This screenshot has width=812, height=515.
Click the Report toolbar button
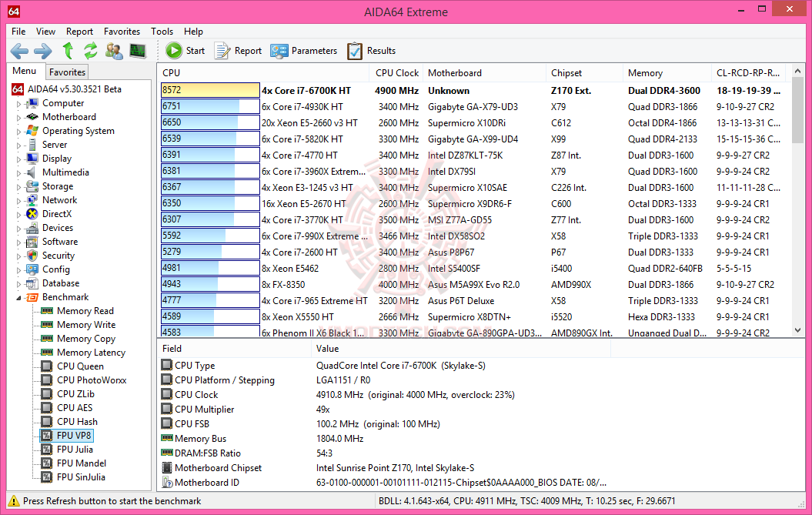[239, 51]
